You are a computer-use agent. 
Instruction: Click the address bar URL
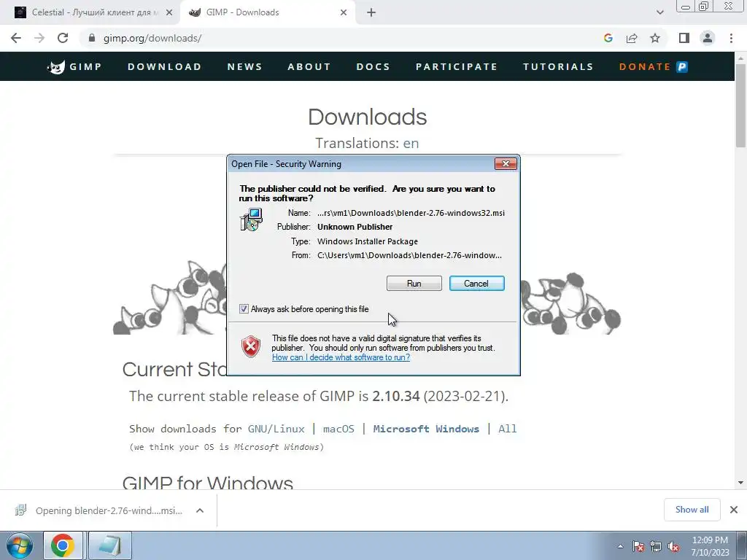[152, 38]
